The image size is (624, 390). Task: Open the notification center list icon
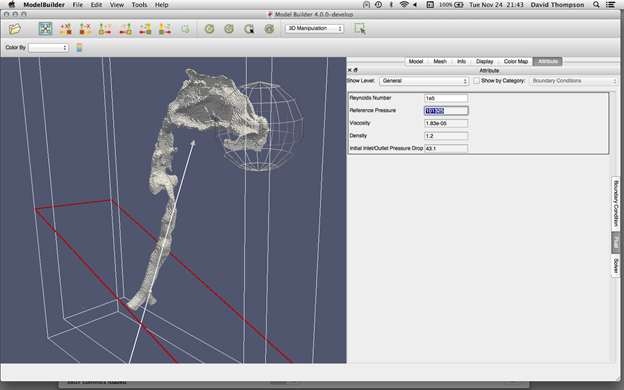(x=610, y=5)
